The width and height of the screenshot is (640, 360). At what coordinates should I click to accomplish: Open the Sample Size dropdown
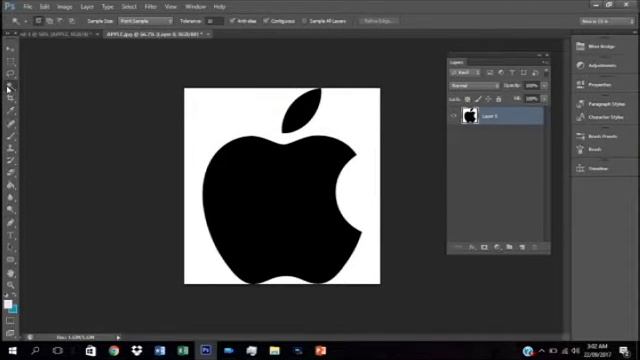tap(145, 21)
